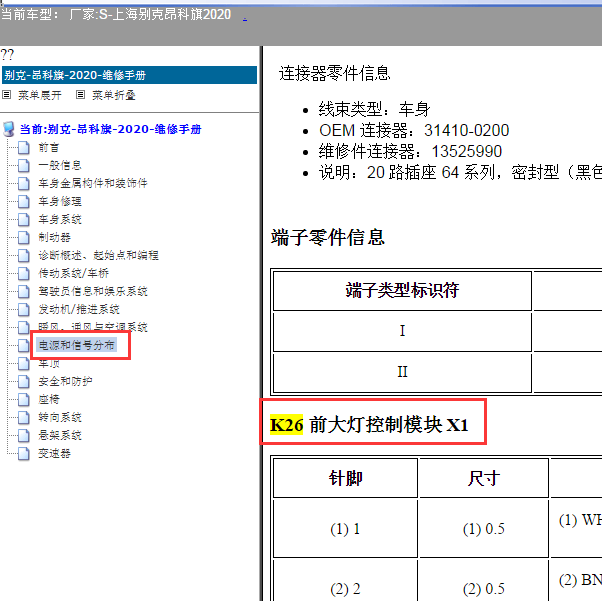Click the small link after 上海别克昂科旗2020
The width and height of the screenshot is (602, 601).
coord(245,18)
